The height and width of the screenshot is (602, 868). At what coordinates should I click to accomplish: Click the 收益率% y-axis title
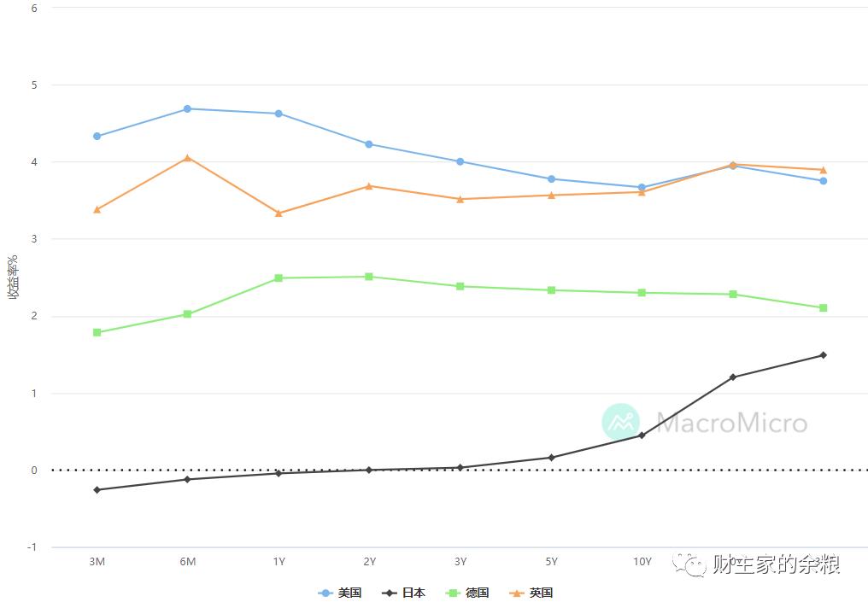[13, 278]
